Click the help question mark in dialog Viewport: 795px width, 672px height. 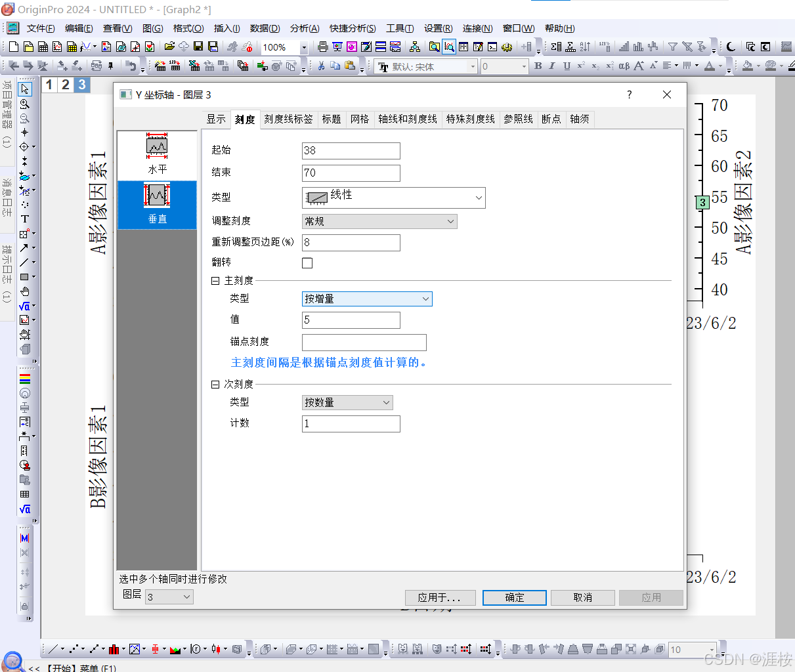tap(629, 94)
